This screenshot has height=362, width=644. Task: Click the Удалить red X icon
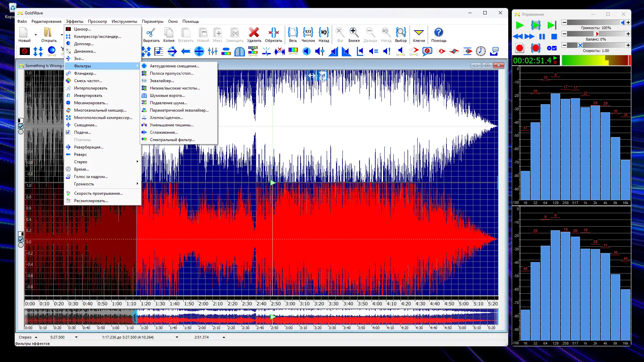point(254,33)
